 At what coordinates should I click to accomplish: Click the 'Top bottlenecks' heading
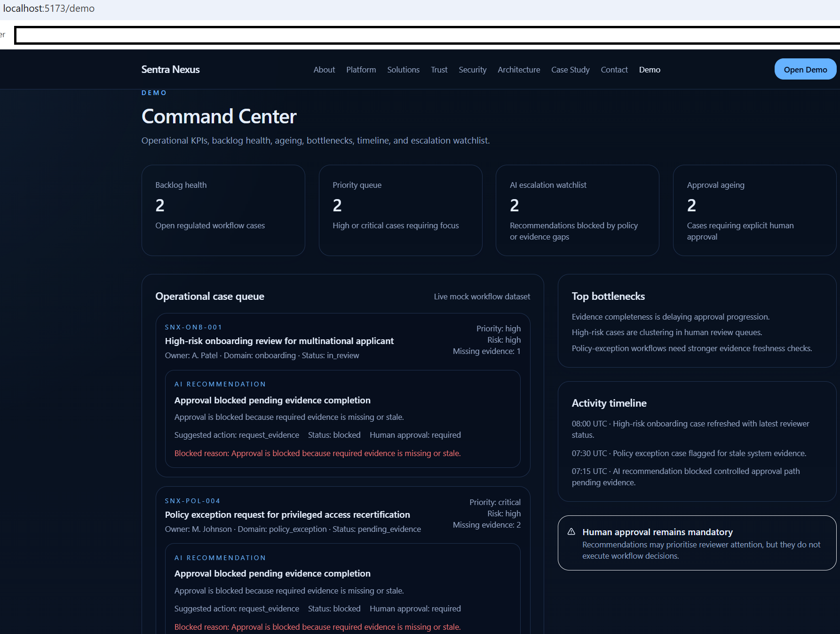pyautogui.click(x=608, y=296)
